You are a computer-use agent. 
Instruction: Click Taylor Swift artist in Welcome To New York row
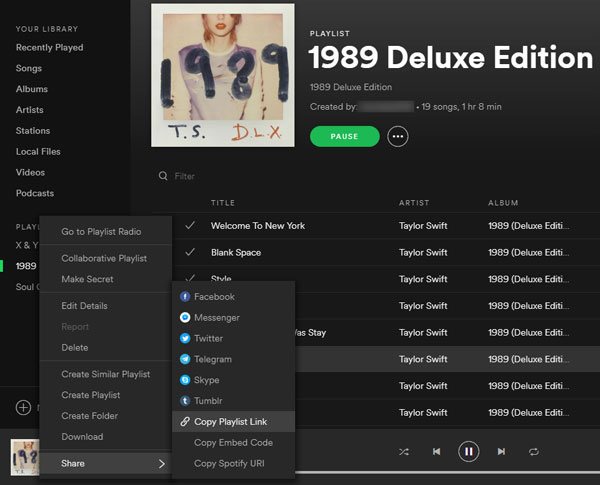[423, 226]
